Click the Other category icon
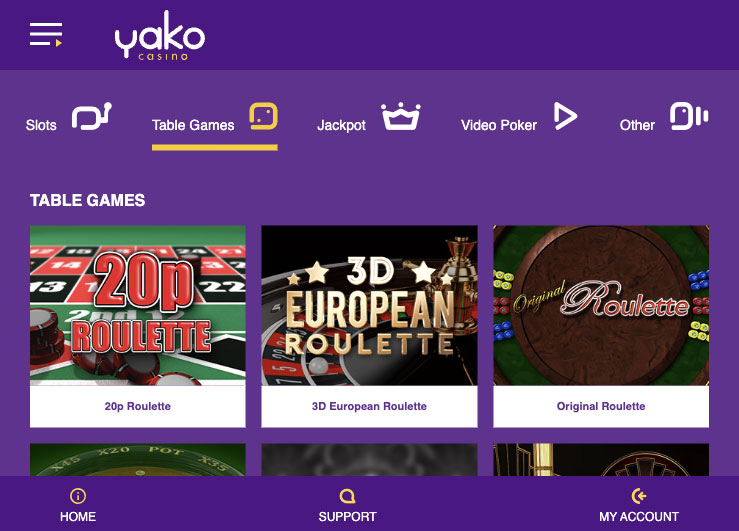This screenshot has width=739, height=531. 689,116
